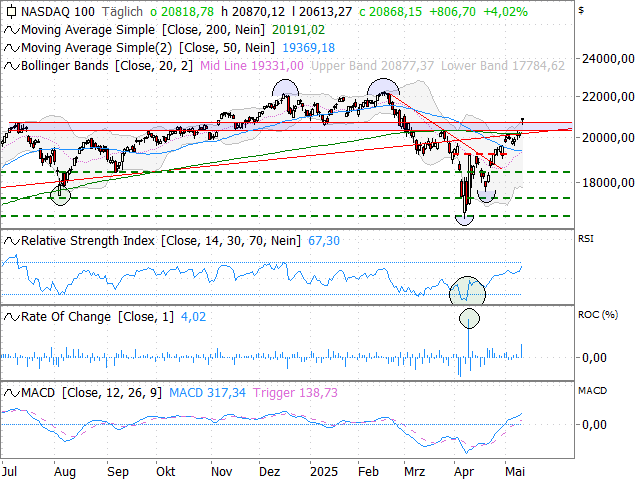Screen dimensions: 640x480
Task: Click the circled August price low
Action: (60, 196)
